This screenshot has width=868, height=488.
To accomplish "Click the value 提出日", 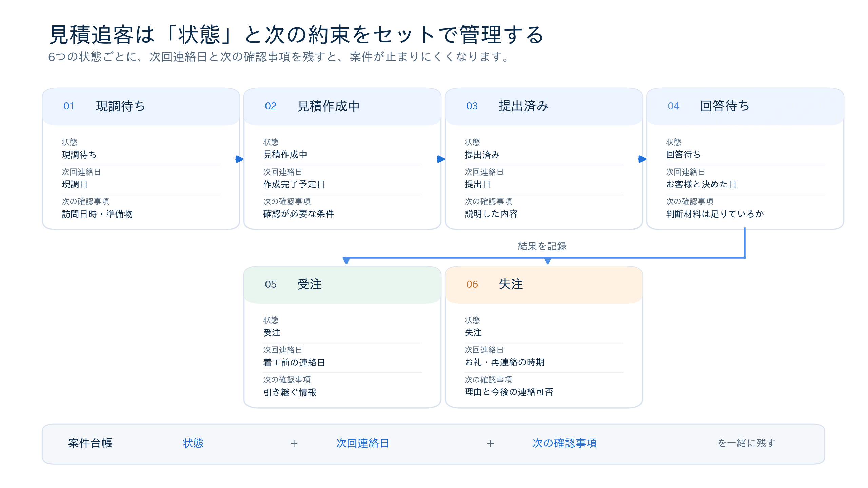I will click(477, 184).
